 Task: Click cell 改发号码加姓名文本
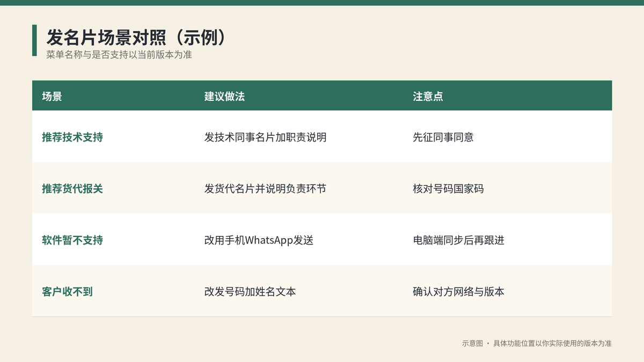coord(250,291)
